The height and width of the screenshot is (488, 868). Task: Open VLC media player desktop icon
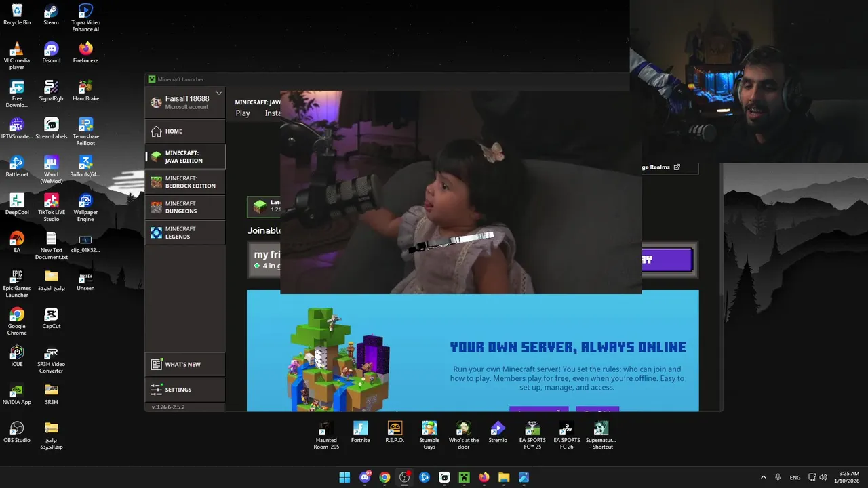[17, 56]
